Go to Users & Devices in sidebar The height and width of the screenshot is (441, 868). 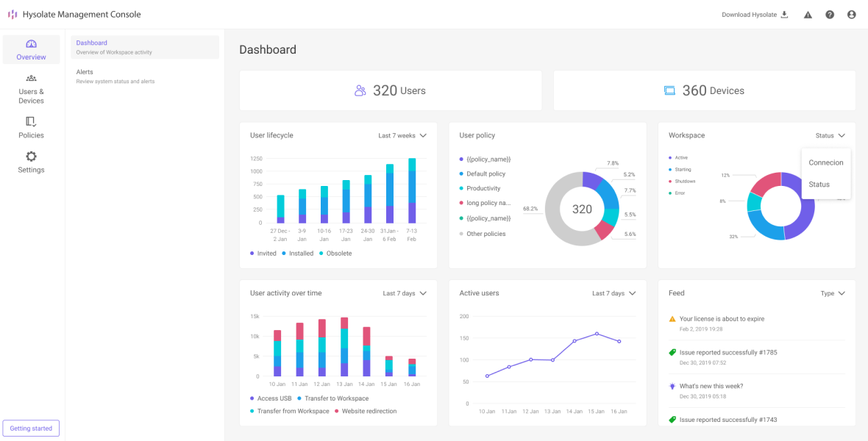click(31, 88)
